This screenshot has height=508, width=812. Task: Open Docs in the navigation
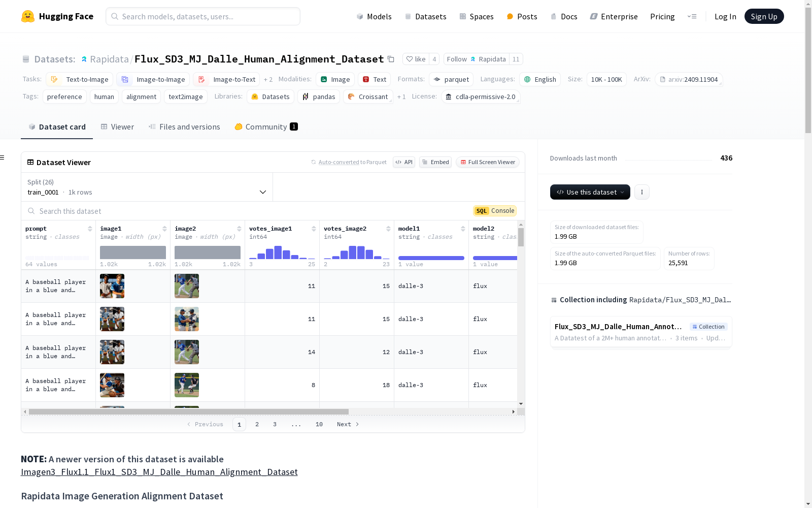pos(564,16)
